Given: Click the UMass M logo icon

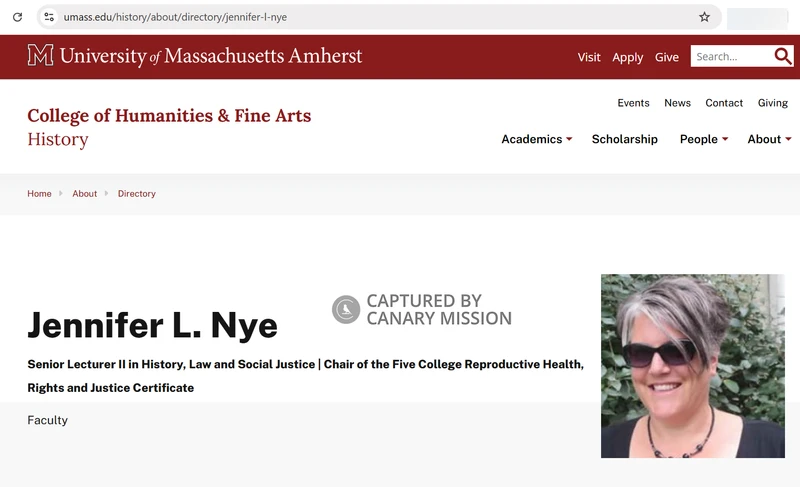Looking at the screenshot, I should click(40, 56).
